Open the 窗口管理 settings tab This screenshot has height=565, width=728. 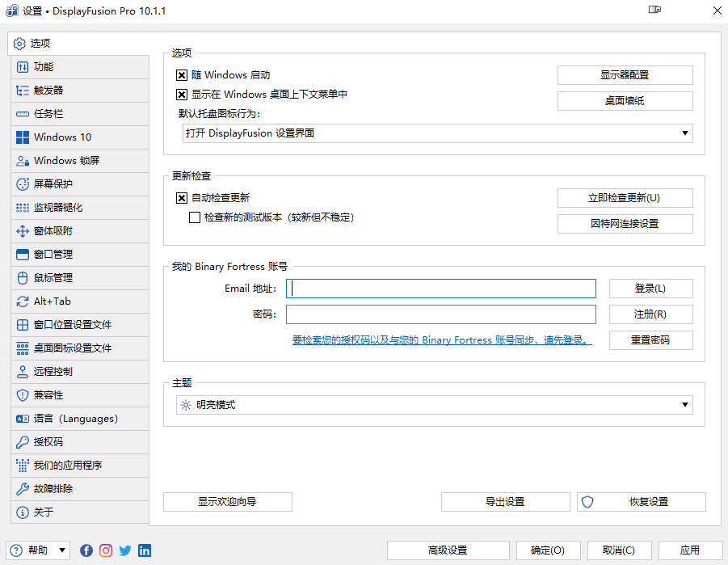pyautogui.click(x=53, y=255)
